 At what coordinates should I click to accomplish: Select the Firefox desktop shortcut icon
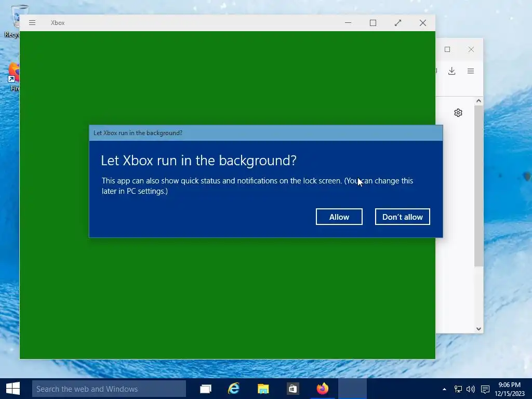[x=14, y=77]
